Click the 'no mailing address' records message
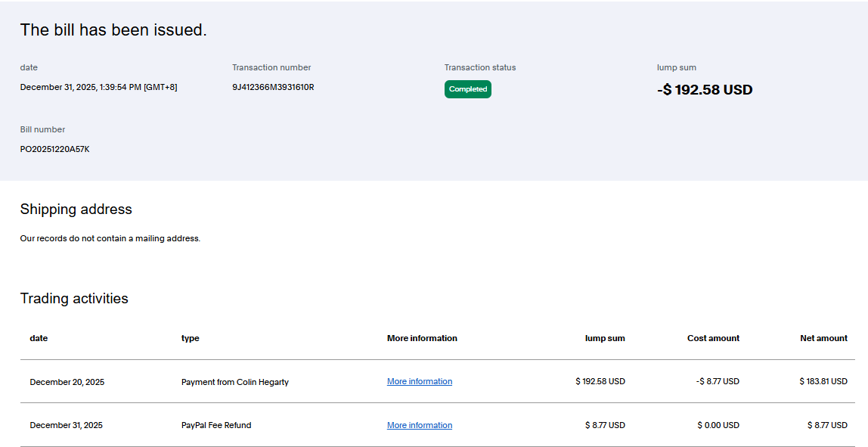Image resolution: width=868 pixels, height=447 pixels. tap(110, 238)
